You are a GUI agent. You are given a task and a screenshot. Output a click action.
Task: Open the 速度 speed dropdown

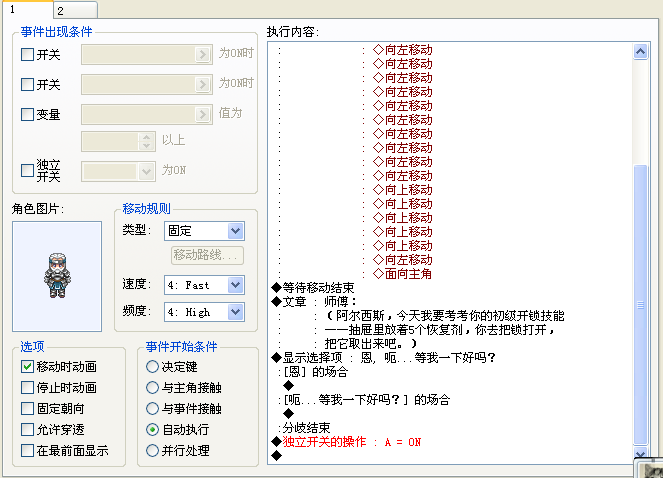click(x=236, y=285)
